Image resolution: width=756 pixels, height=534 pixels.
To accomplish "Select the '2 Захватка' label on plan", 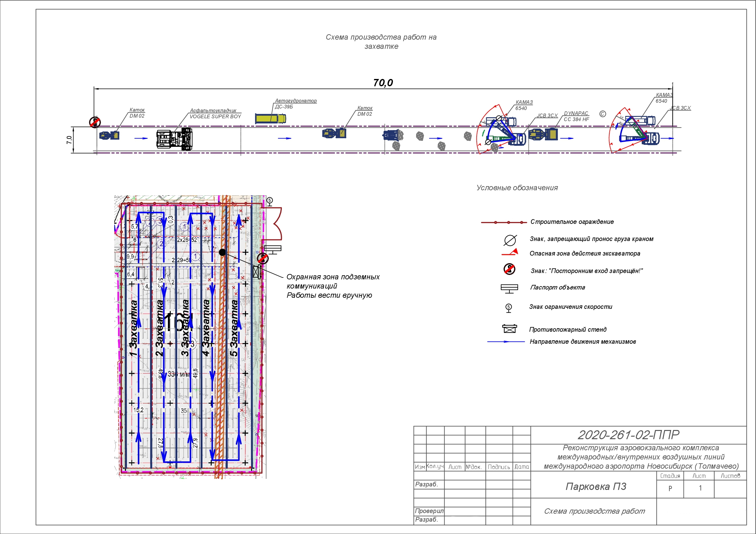I will tap(159, 328).
